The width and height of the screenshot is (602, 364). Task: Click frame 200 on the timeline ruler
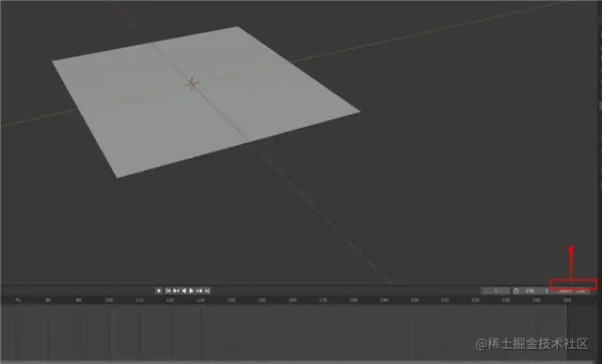(414, 300)
